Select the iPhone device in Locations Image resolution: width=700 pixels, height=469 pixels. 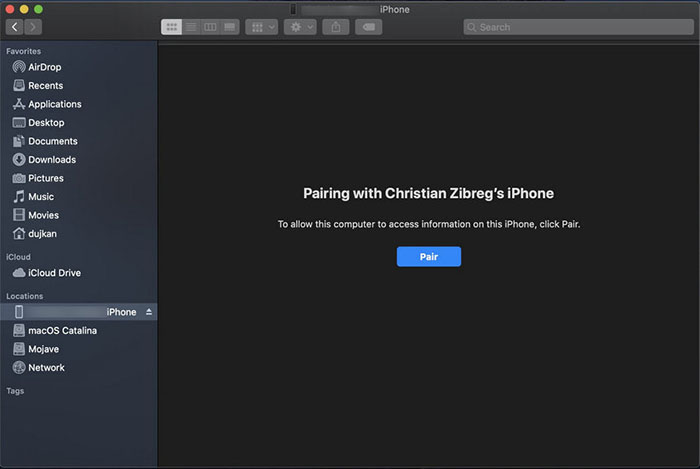pos(79,312)
